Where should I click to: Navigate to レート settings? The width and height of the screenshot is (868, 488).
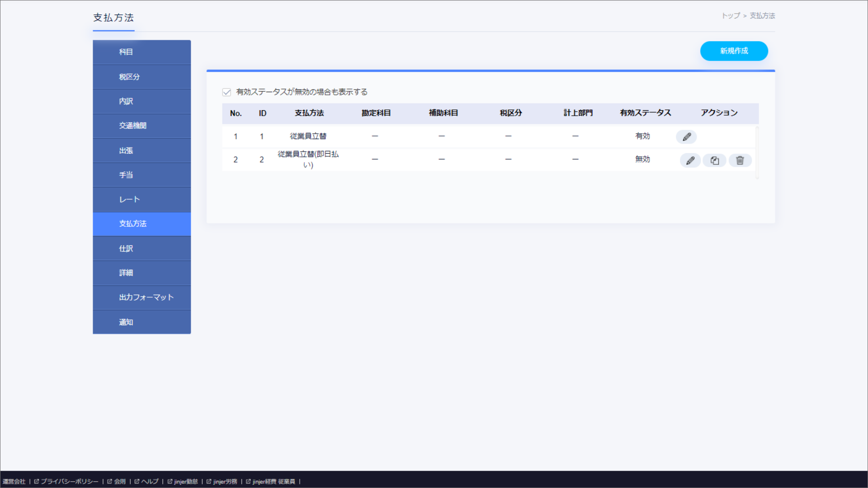coord(142,199)
